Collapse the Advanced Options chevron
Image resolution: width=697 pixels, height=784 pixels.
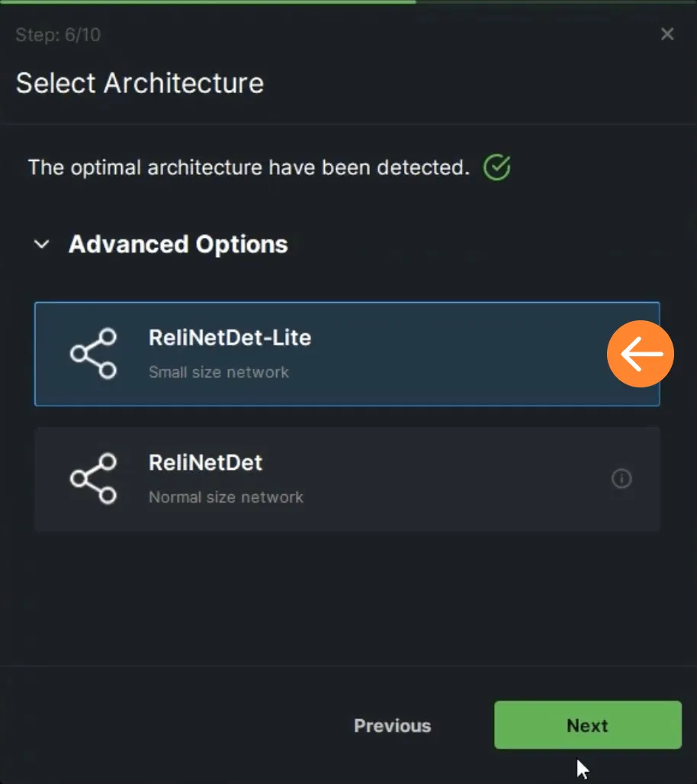coord(41,244)
